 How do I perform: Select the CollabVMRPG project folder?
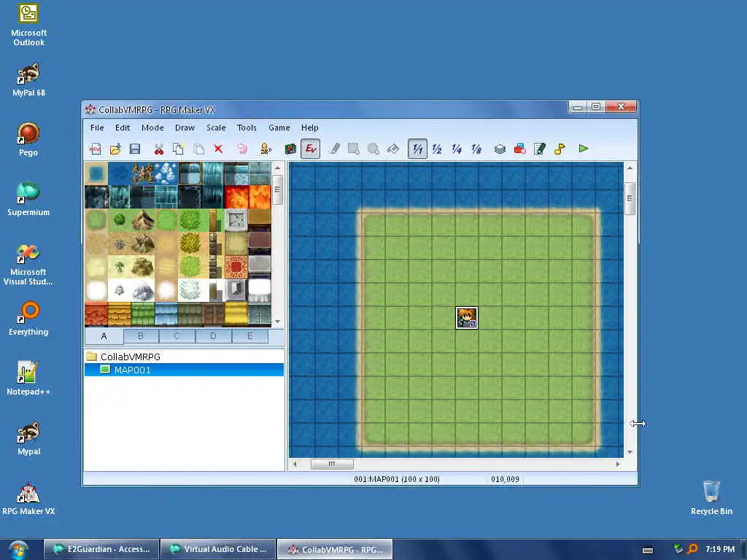click(124, 357)
